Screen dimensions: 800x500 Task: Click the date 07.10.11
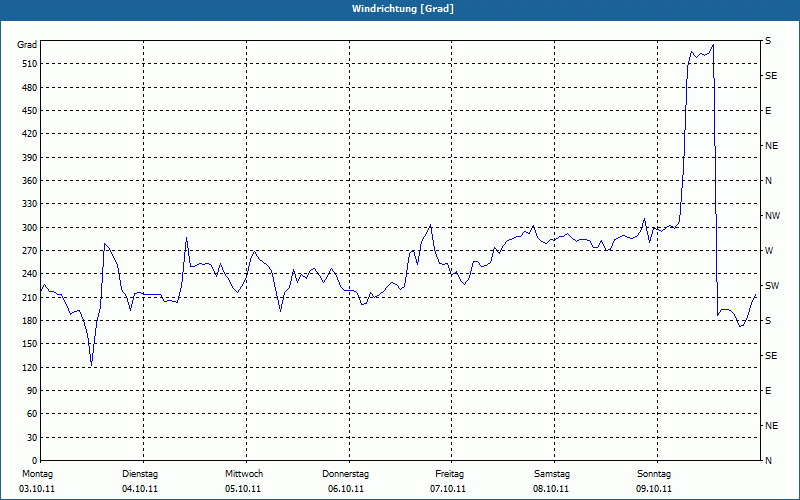(448, 489)
